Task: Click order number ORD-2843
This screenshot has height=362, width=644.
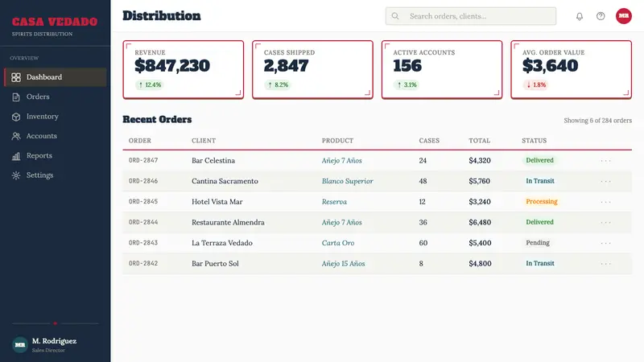Action: point(143,243)
